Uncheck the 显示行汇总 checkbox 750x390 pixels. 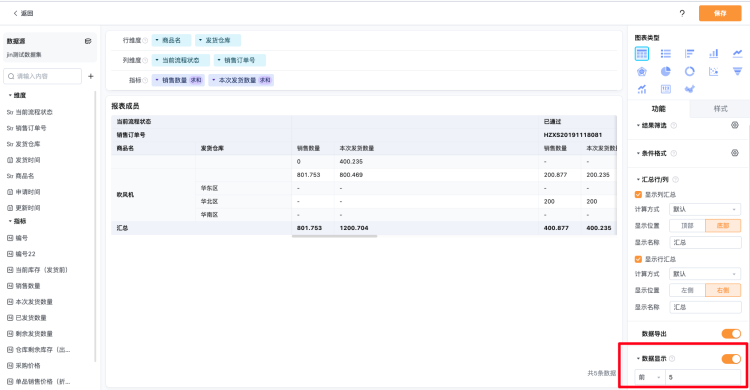tap(638, 259)
